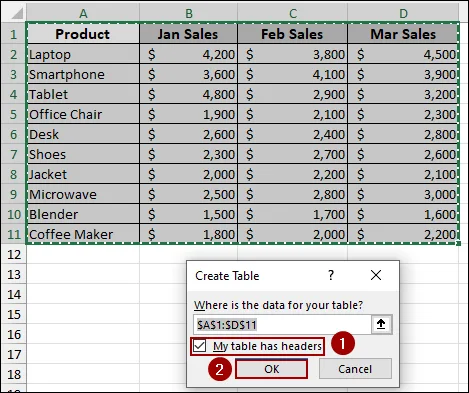Viewport: 469px width, 393px height.
Task: Select column A header
Action: pyautogui.click(x=83, y=13)
